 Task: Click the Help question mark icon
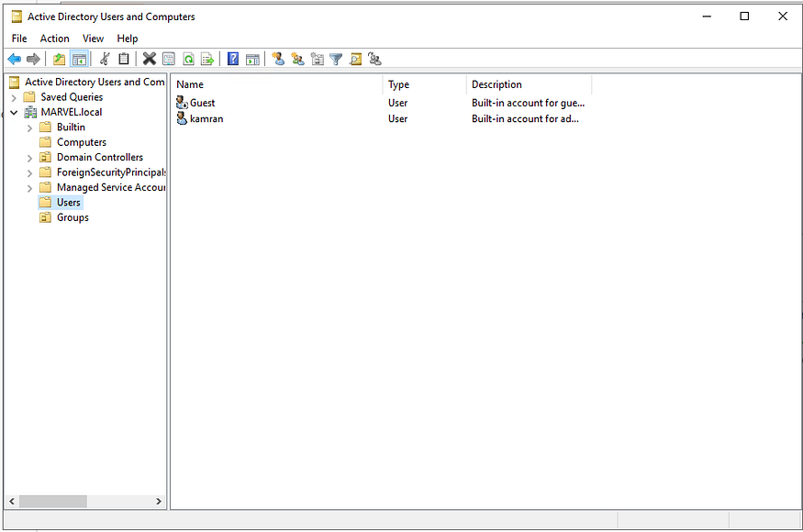tap(232, 59)
